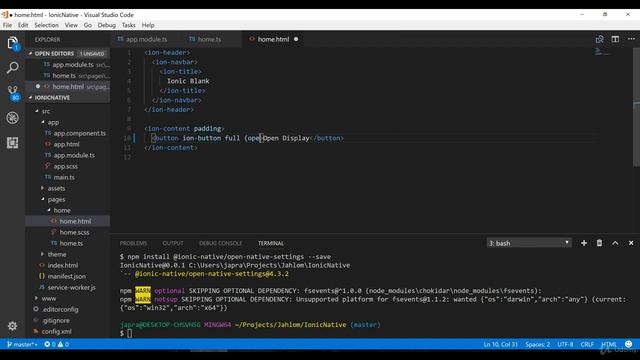This screenshot has width=640, height=360.
Task: Change language mode via HTML item
Action: coord(609,344)
